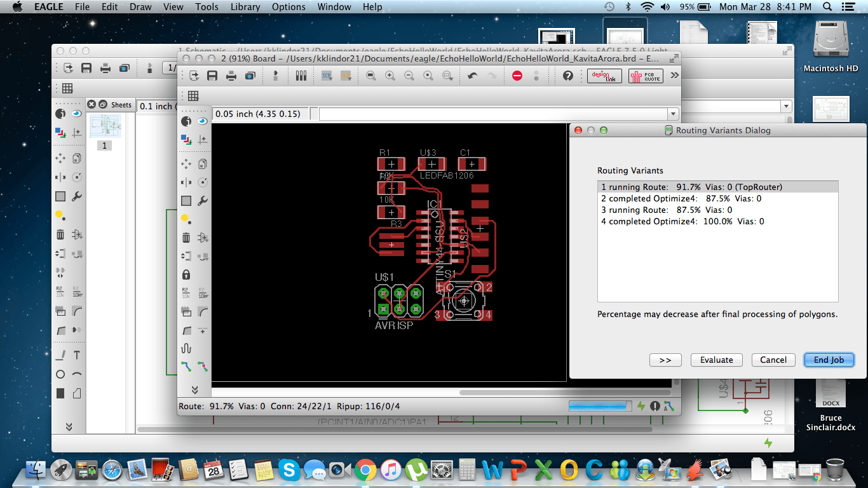This screenshot has height=488, width=868.
Task: Select routing variant 4 completed Optimize4 100.0%
Action: coord(718,221)
